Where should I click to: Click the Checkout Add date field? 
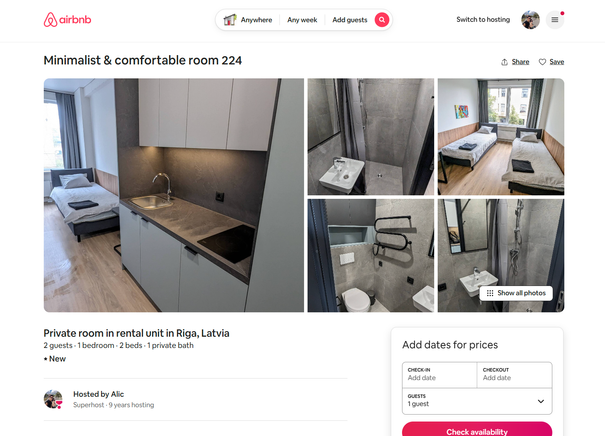tap(514, 375)
